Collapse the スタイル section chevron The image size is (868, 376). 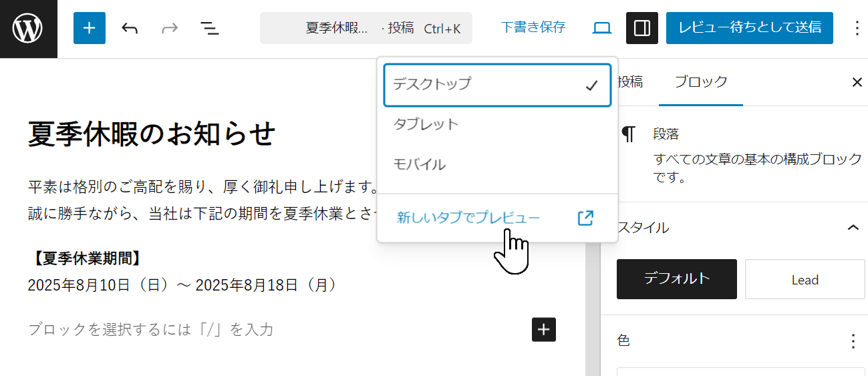click(853, 228)
